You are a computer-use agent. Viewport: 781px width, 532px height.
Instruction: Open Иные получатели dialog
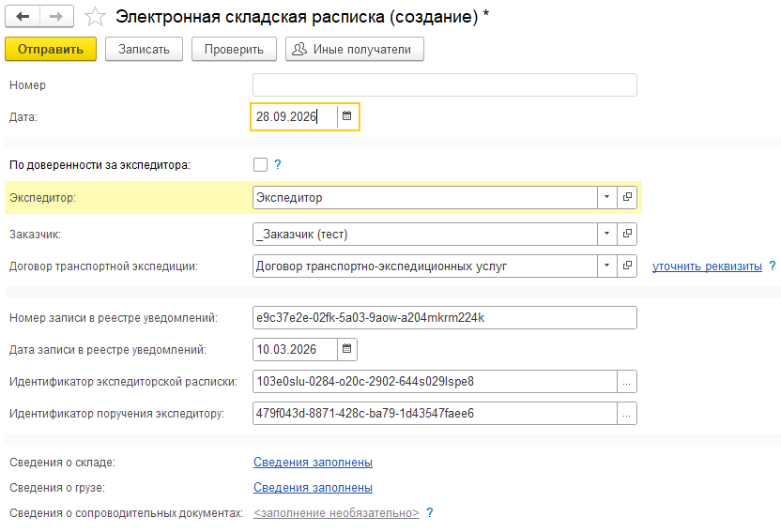point(355,50)
